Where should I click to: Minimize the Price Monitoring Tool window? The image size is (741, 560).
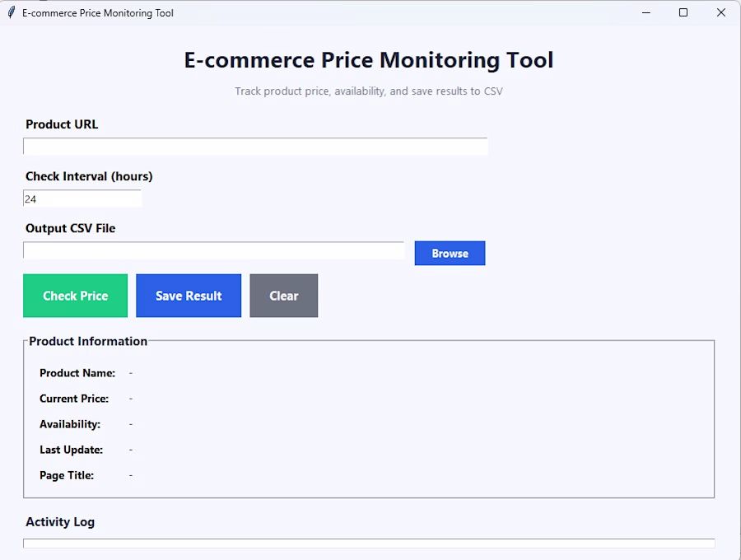click(645, 13)
